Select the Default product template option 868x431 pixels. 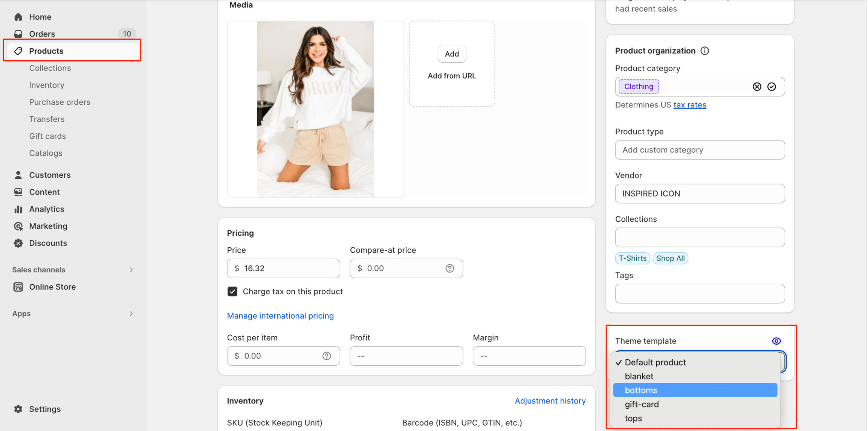click(655, 362)
